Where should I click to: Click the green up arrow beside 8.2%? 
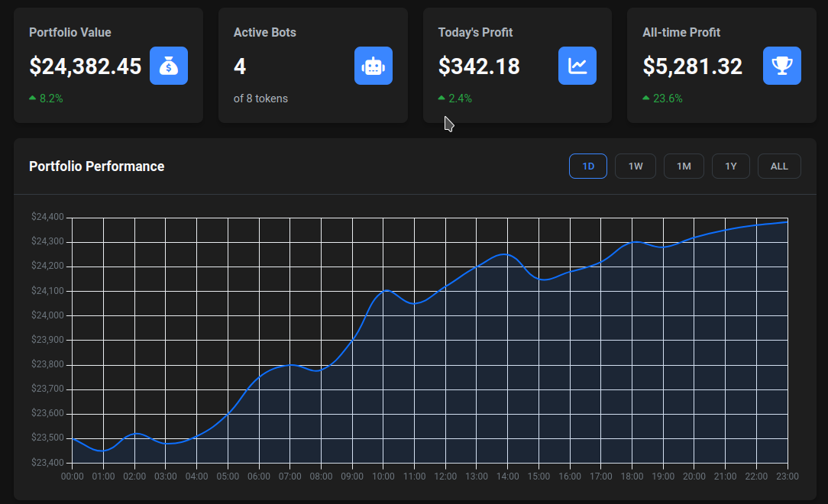[32, 99]
